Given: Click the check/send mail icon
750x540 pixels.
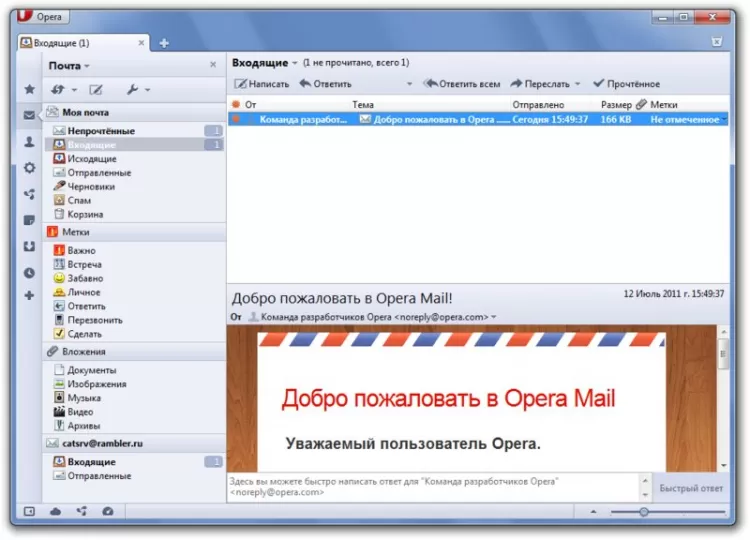Looking at the screenshot, I should 58,89.
